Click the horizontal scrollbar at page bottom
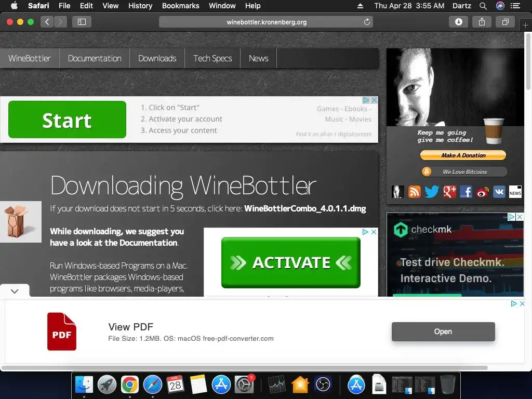532x399 pixels. point(244,368)
